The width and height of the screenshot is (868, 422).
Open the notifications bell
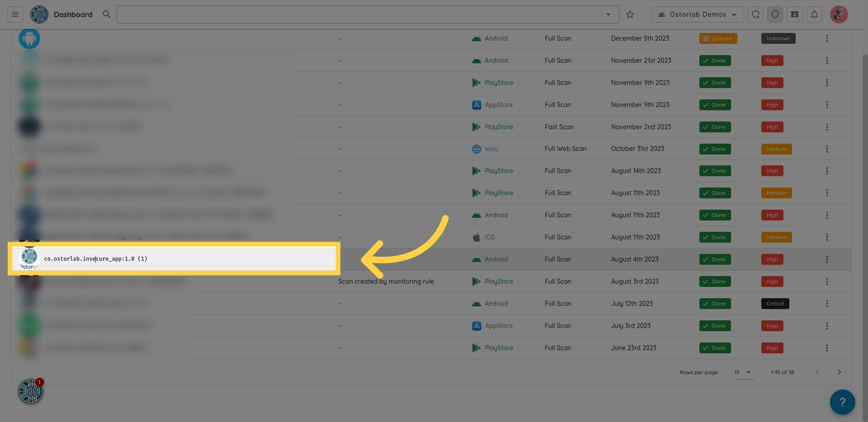pyautogui.click(x=814, y=14)
